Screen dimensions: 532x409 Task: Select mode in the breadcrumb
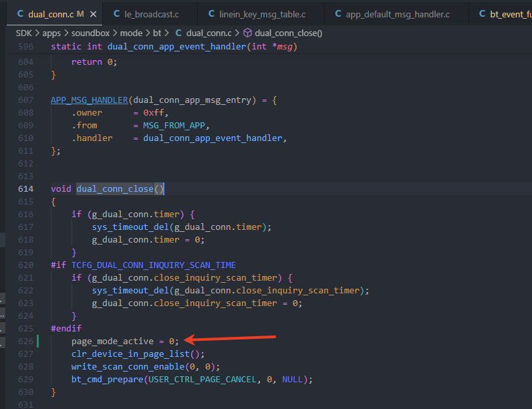click(x=131, y=33)
